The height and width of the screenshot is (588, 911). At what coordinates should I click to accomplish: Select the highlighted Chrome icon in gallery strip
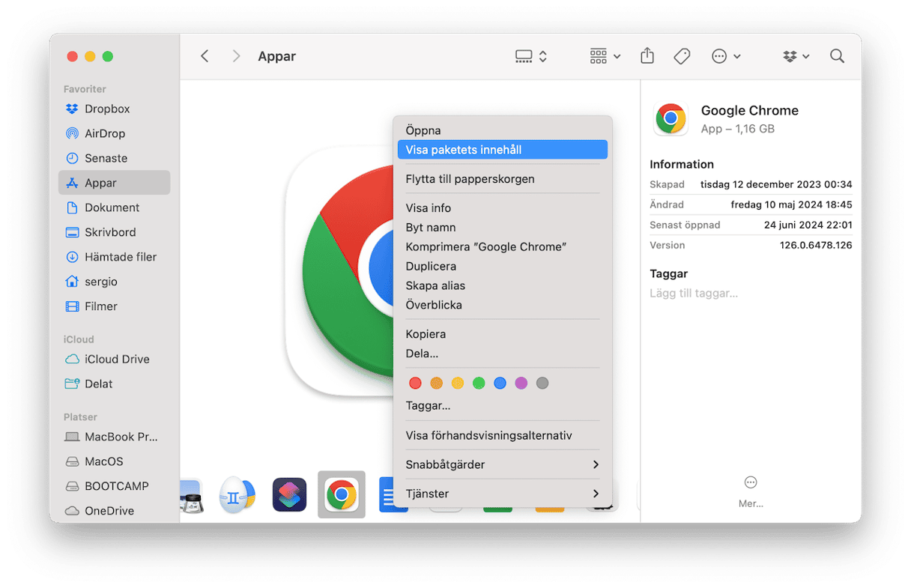(x=342, y=494)
